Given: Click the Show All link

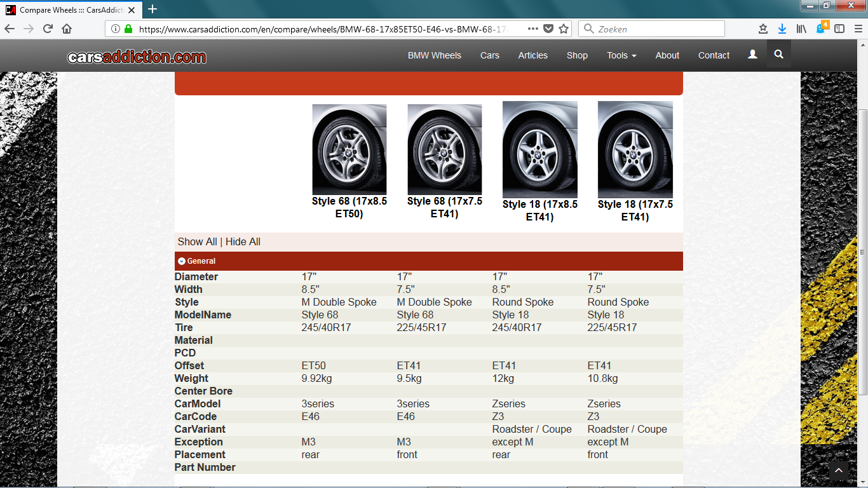Looking at the screenshot, I should [197, 241].
